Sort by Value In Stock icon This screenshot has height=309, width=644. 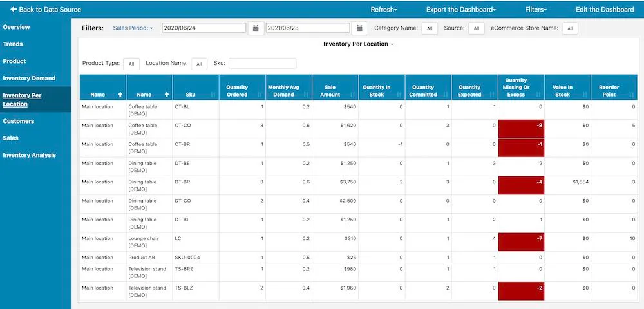585,95
